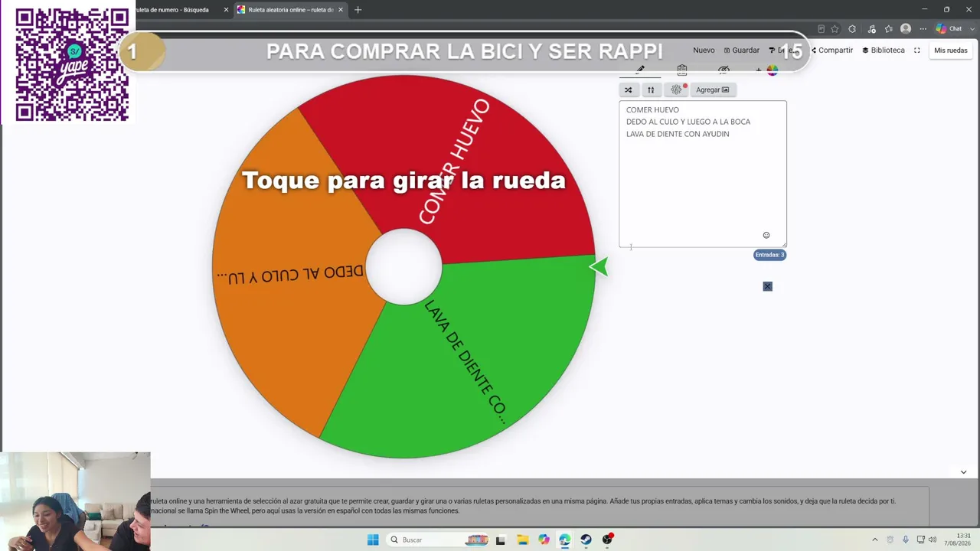This screenshot has height=551, width=980.
Task: Click inside the entries text area
Action: coord(703,174)
